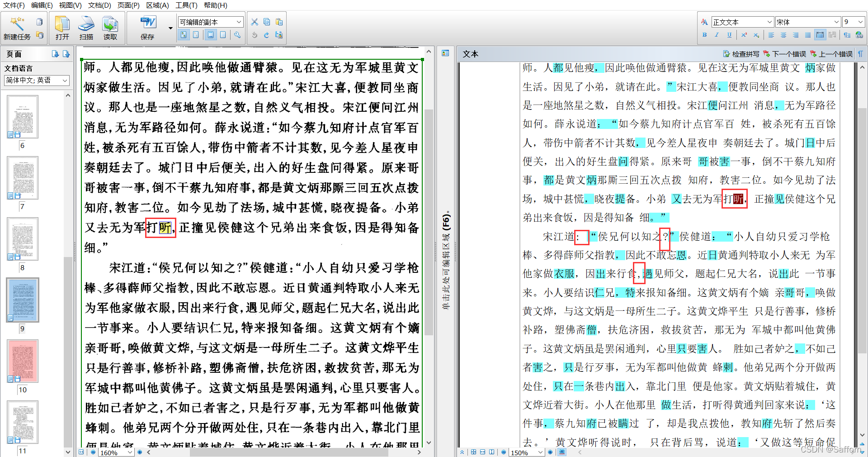The image size is (868, 457).
Task: Open the 简体中文; 英语 language dropdown
Action: 37,80
